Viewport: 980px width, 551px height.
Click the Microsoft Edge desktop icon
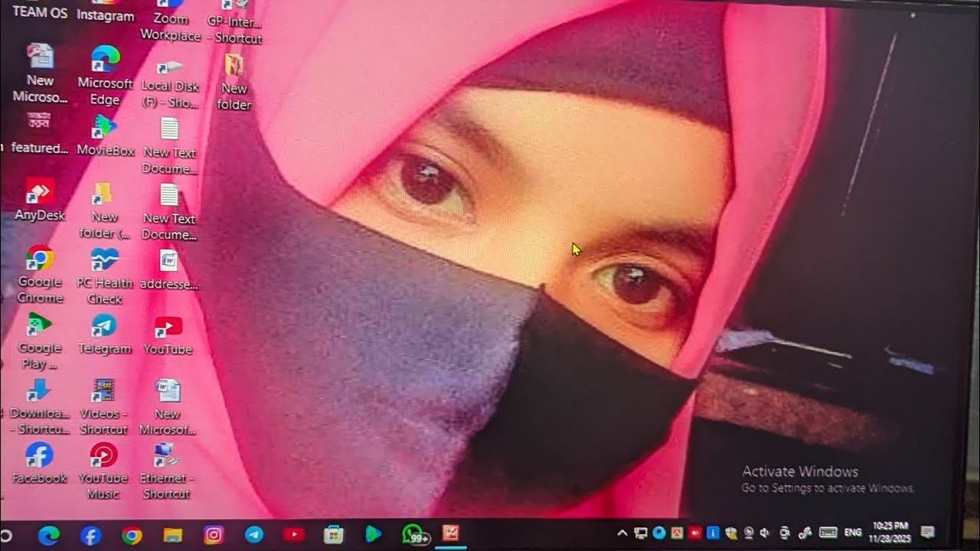tap(105, 60)
